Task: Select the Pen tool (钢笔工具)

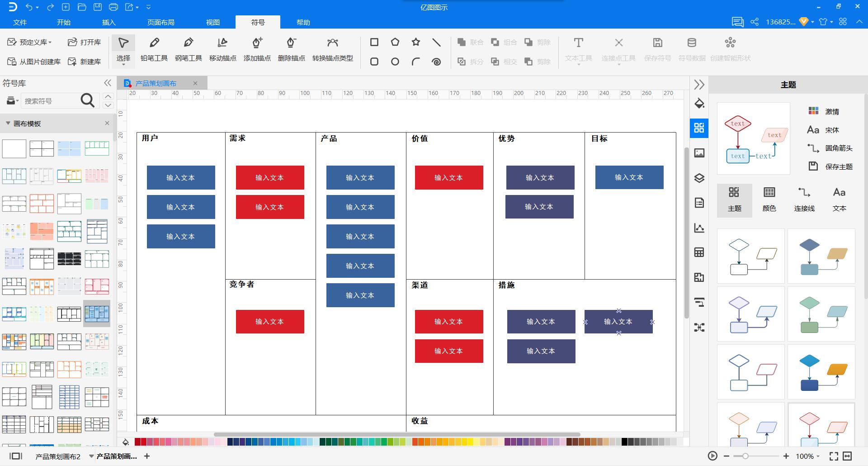Action: (x=189, y=49)
